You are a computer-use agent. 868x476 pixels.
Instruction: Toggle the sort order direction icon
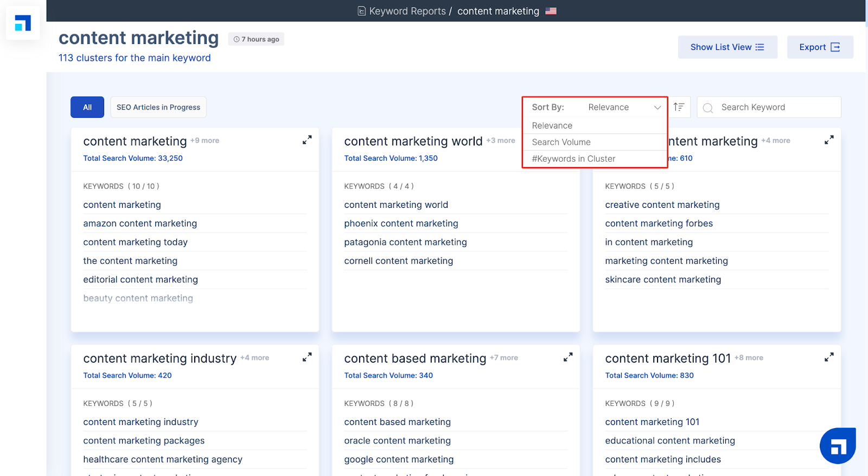click(679, 107)
